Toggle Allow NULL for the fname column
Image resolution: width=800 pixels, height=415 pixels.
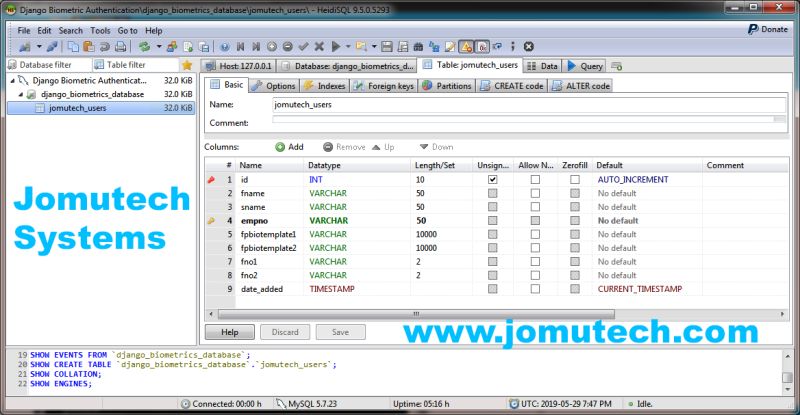point(535,193)
